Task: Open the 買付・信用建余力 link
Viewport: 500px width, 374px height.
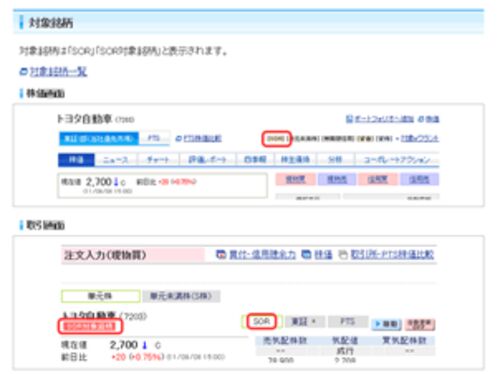Action: tap(262, 255)
